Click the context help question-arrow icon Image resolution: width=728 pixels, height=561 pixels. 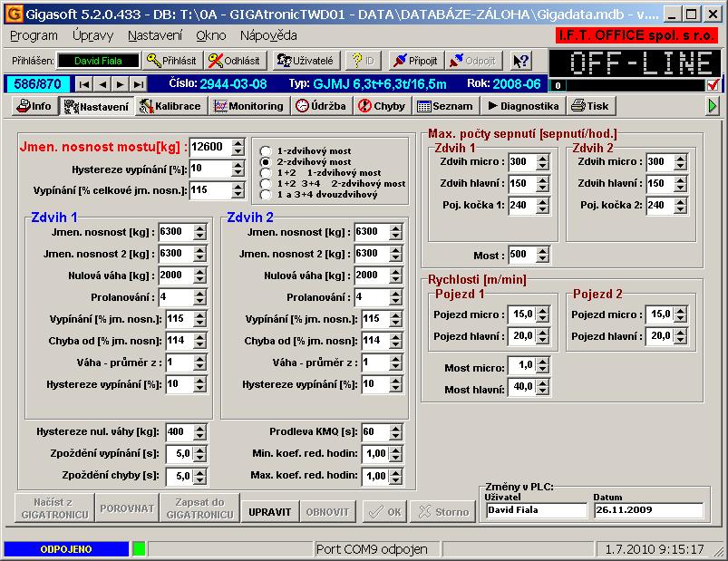(520, 61)
